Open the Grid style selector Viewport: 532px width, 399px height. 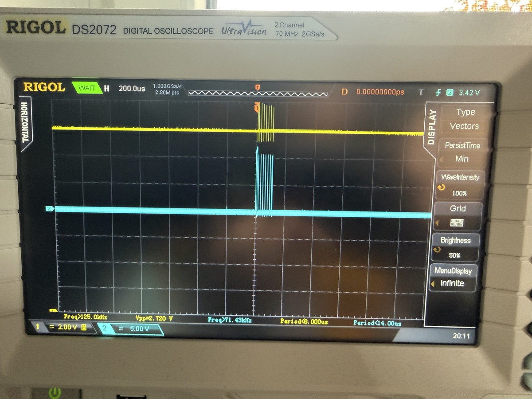click(x=457, y=216)
